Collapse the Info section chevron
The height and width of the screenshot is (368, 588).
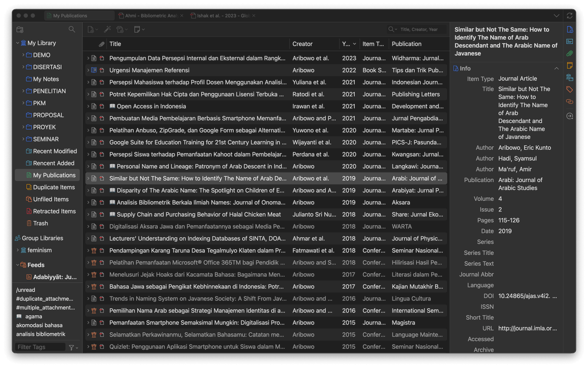click(556, 69)
